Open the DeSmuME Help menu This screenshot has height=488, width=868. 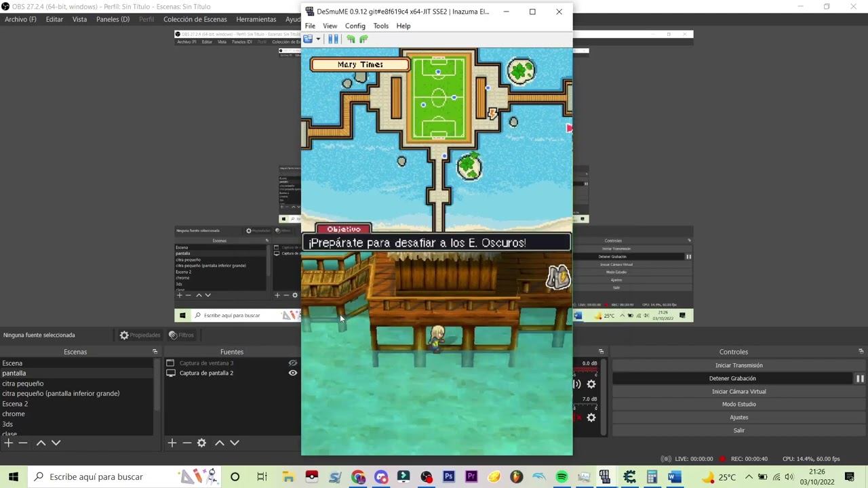click(x=403, y=26)
